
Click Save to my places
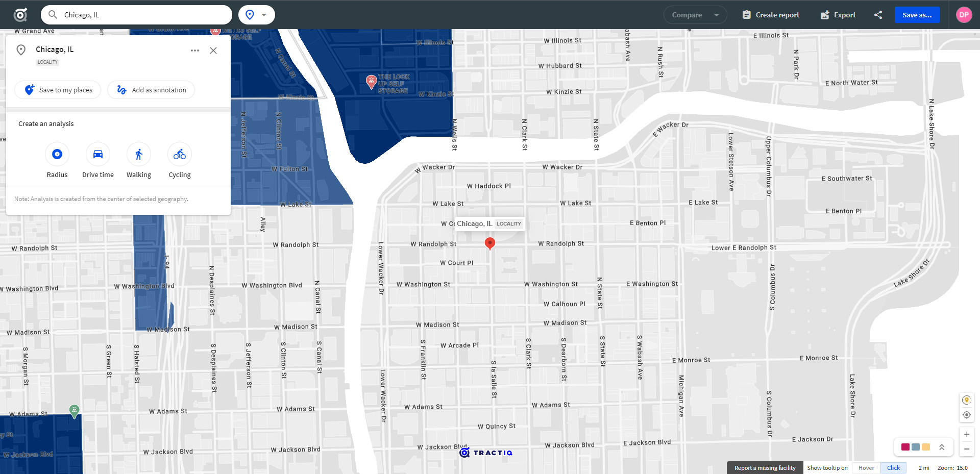pos(58,90)
